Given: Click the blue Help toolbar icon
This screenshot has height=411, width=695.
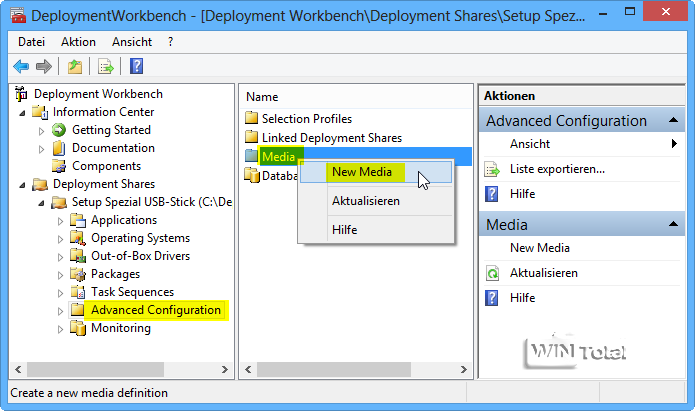Looking at the screenshot, I should click(x=137, y=66).
